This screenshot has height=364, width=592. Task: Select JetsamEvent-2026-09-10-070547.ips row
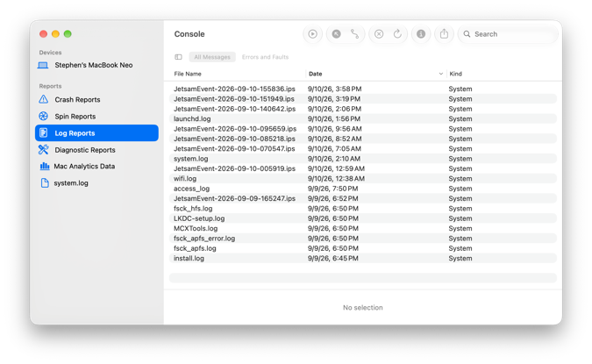(363, 149)
